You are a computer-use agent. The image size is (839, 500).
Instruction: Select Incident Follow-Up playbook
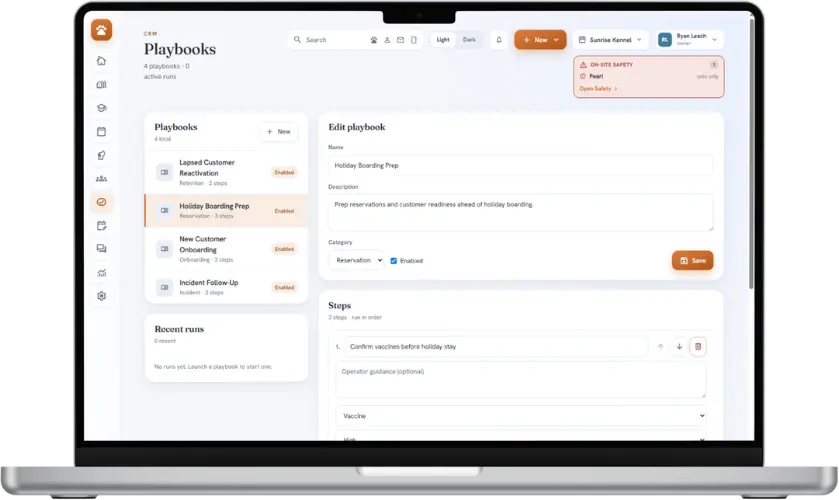click(226, 287)
